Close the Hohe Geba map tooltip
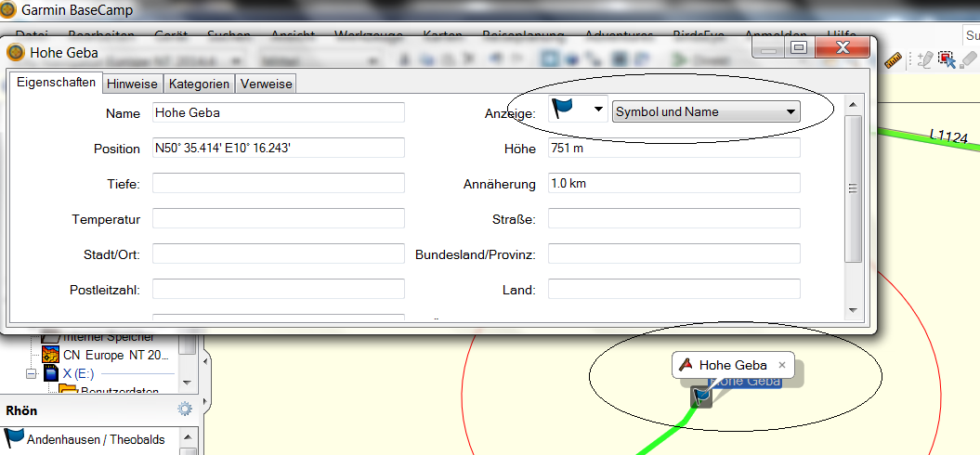980x455 pixels. coord(782,365)
